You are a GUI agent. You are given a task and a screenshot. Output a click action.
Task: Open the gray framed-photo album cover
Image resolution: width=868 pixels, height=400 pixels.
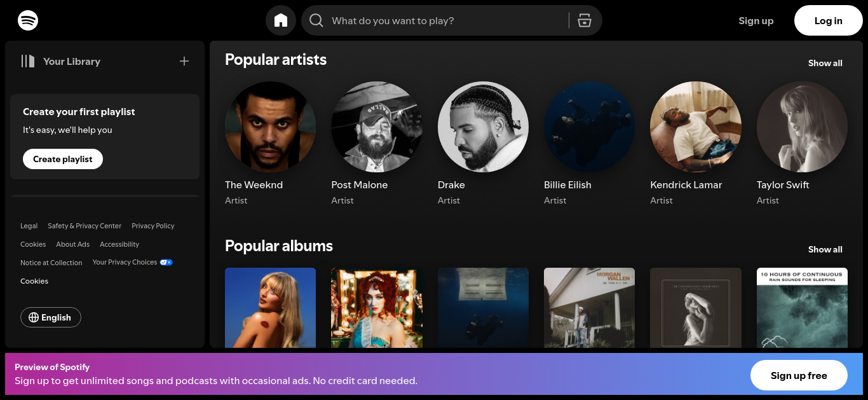click(696, 308)
